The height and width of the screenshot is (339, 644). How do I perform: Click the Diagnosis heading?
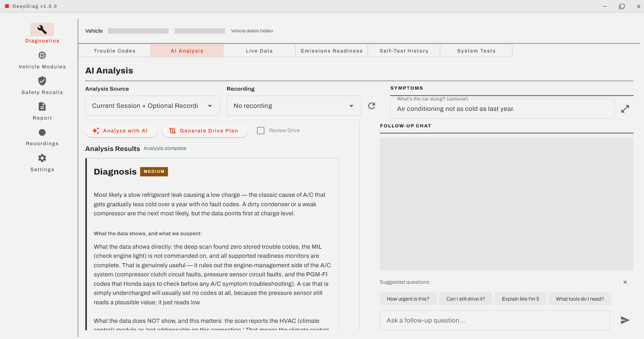pos(115,172)
